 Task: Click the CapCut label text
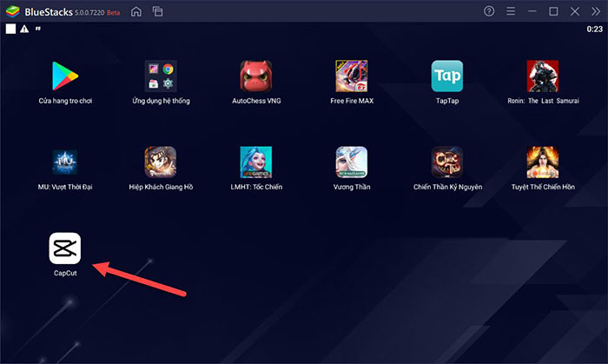(65, 273)
